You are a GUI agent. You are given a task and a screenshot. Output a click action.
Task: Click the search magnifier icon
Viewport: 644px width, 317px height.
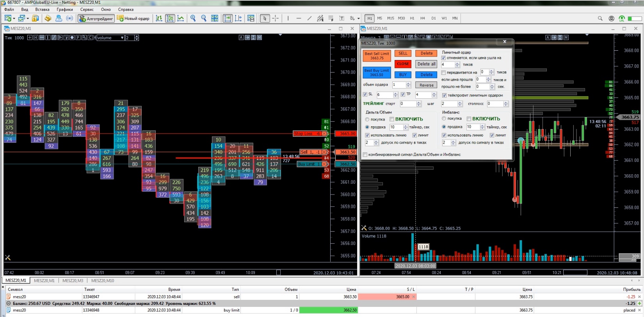600,18
